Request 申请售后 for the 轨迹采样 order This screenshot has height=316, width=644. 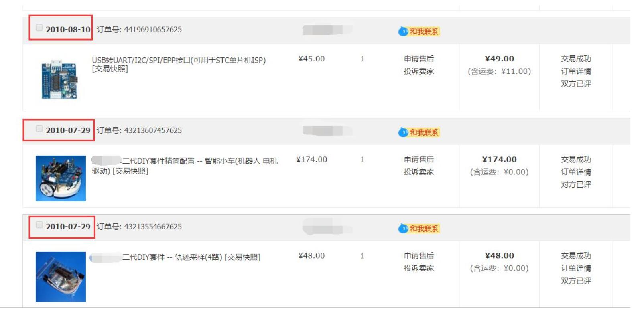tap(418, 256)
